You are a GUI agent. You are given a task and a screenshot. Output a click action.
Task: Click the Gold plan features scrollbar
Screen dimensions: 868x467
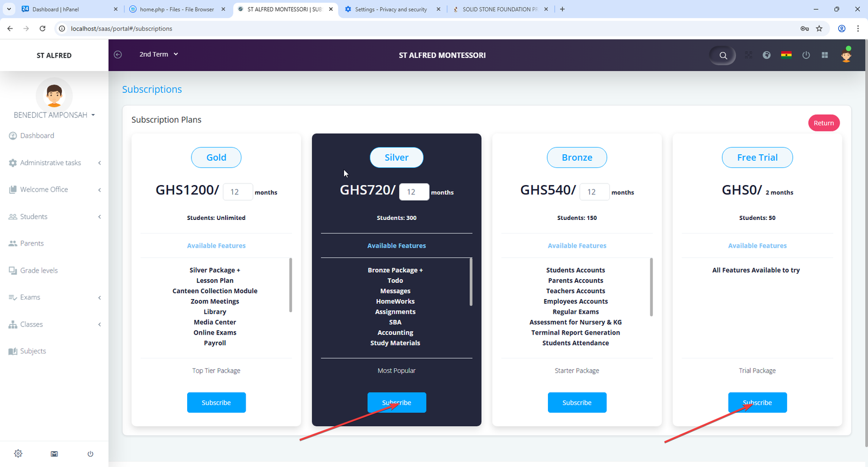coord(291,285)
